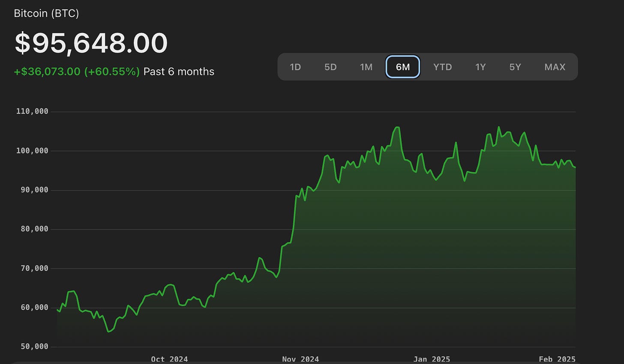The height and width of the screenshot is (364, 624).
Task: Click the +$36,073.00 (+60.55%) change text
Action: pyautogui.click(x=77, y=72)
